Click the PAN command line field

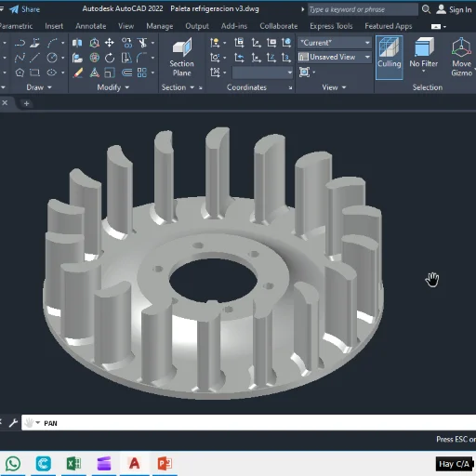pyautogui.click(x=248, y=423)
